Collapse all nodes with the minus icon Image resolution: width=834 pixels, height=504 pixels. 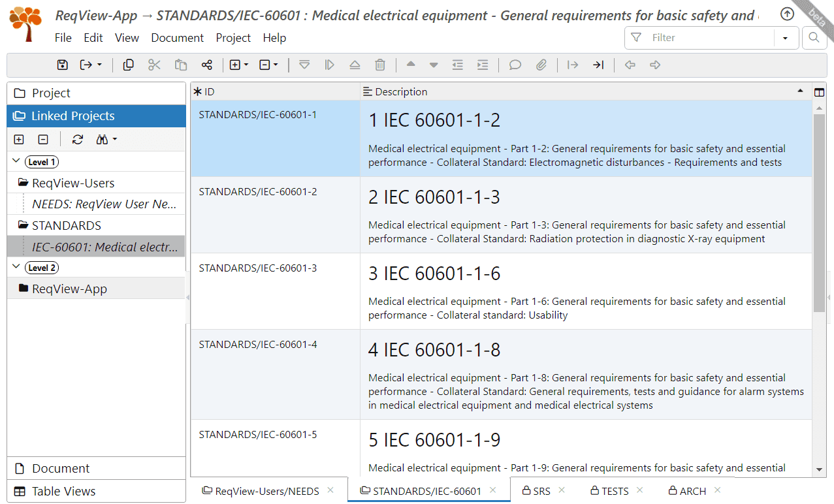tap(43, 139)
